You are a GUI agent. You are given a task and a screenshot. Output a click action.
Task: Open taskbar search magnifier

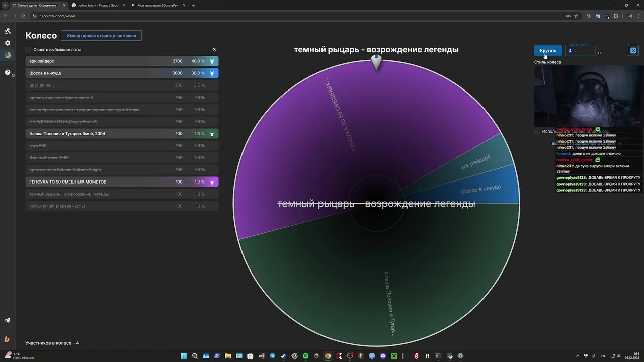[195, 356]
